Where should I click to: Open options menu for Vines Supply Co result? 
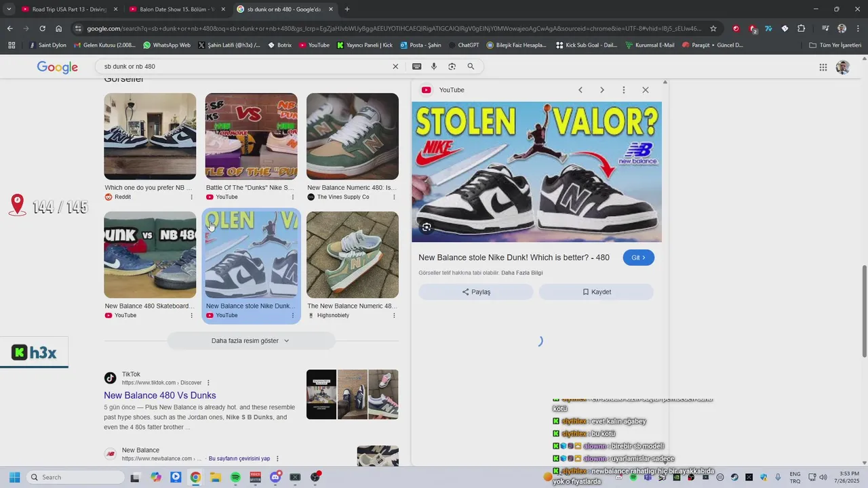coord(394,197)
